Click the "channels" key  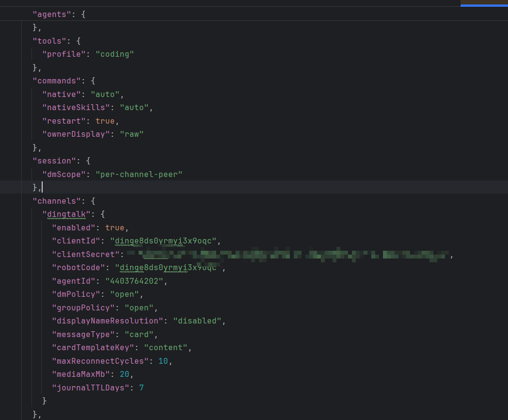[x=57, y=201]
